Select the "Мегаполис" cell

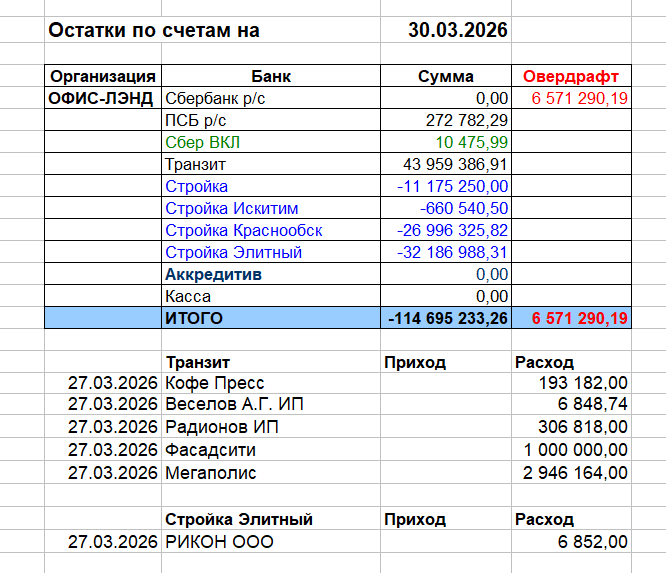click(x=271, y=473)
